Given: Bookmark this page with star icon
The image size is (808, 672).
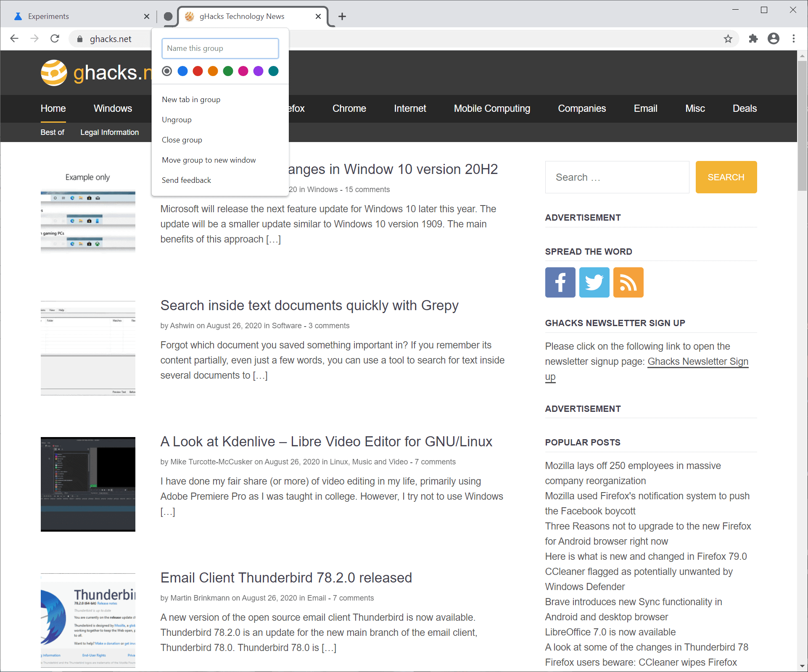Looking at the screenshot, I should point(728,39).
